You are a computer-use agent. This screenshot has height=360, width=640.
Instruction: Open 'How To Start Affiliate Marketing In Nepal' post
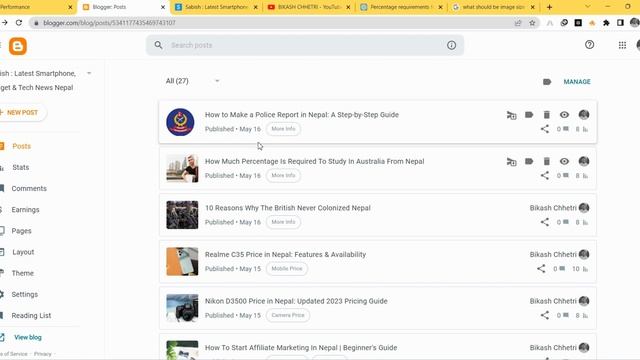[301, 348]
